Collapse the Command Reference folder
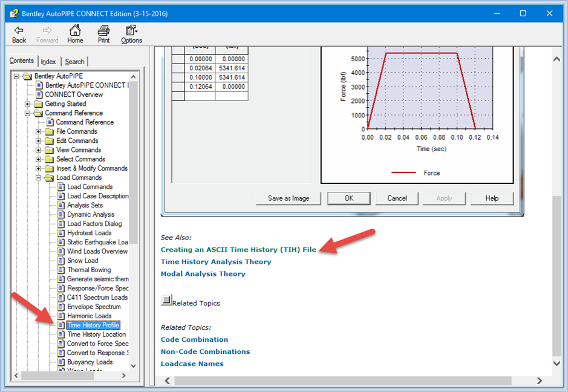Viewport: 568px width, 392px height. (x=27, y=113)
